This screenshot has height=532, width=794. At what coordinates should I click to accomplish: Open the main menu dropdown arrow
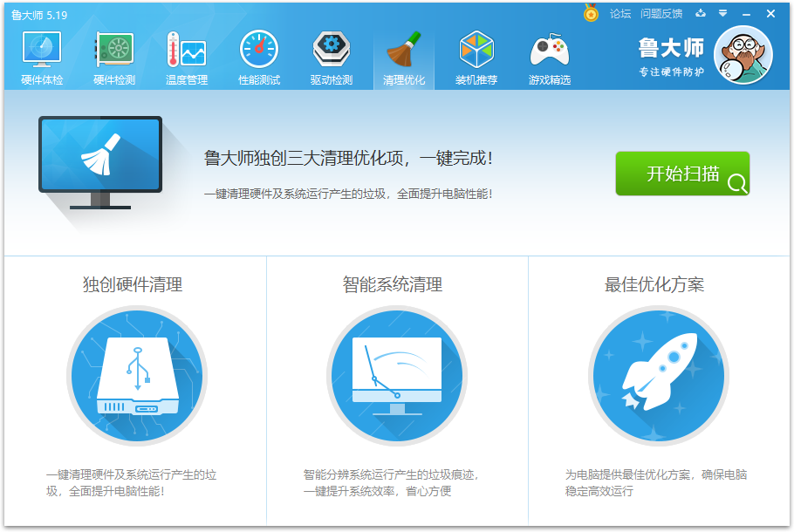[721, 13]
